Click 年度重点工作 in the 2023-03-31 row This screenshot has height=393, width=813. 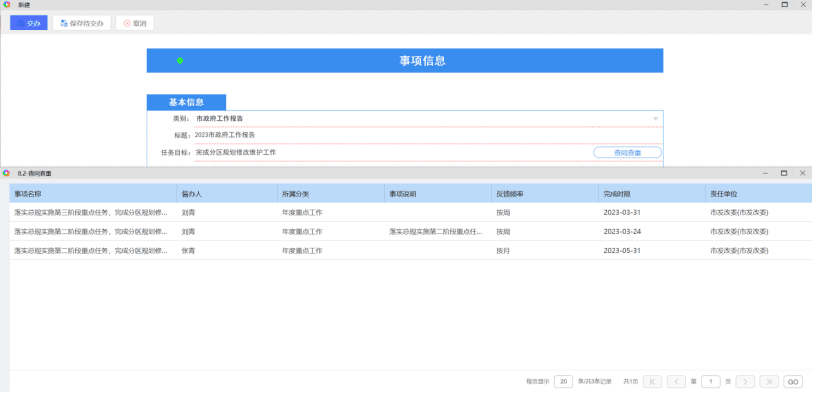[302, 213]
